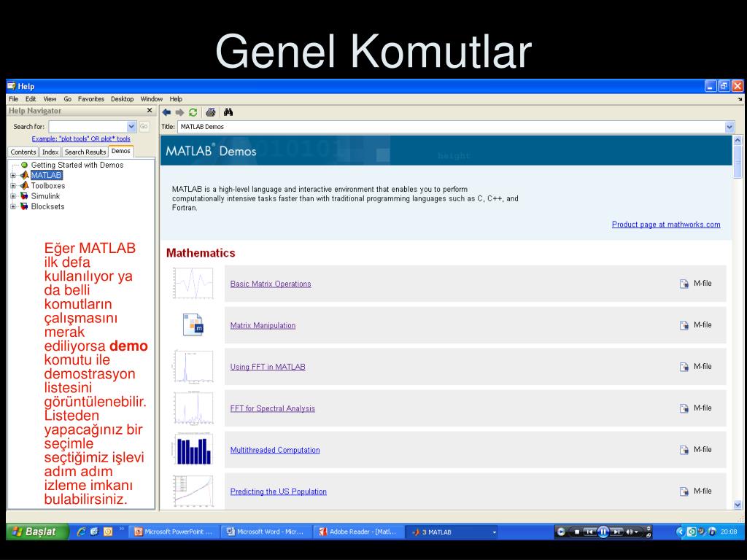Open the Go menu

(68, 99)
